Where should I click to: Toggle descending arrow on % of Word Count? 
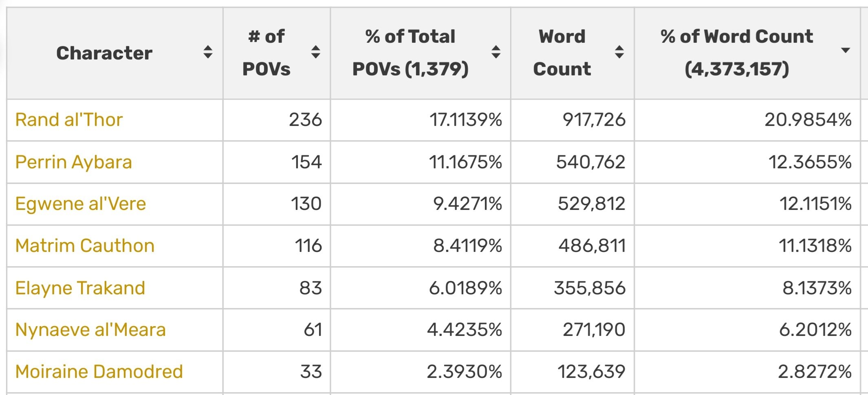[846, 51]
